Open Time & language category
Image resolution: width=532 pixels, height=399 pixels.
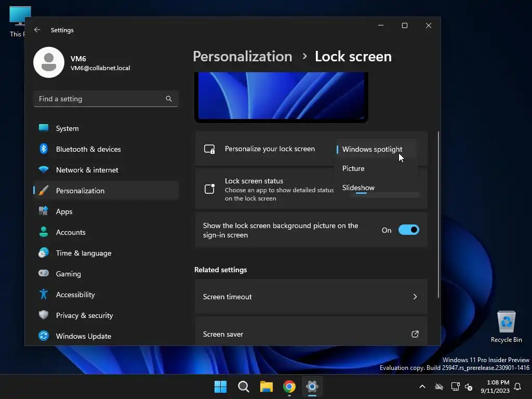point(106,253)
